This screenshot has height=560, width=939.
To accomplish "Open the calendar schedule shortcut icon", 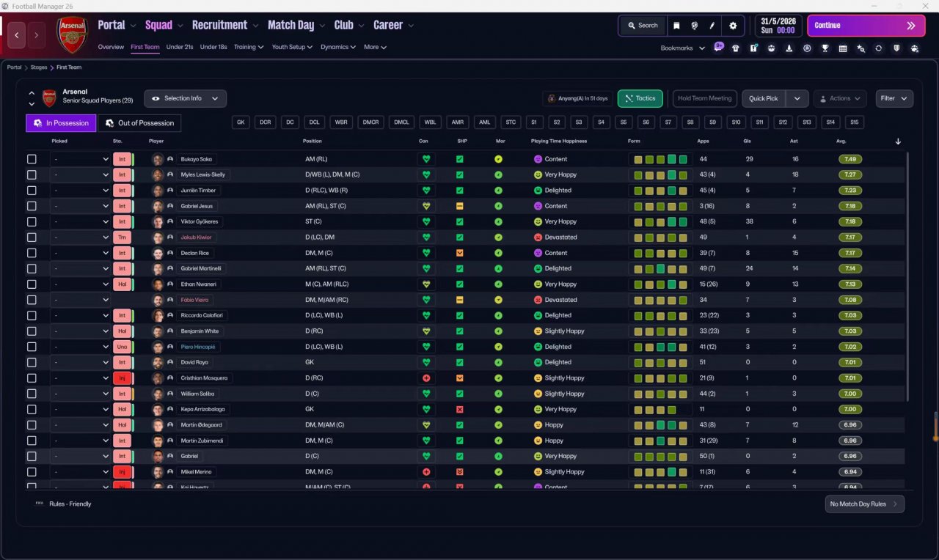I will pyautogui.click(x=842, y=48).
